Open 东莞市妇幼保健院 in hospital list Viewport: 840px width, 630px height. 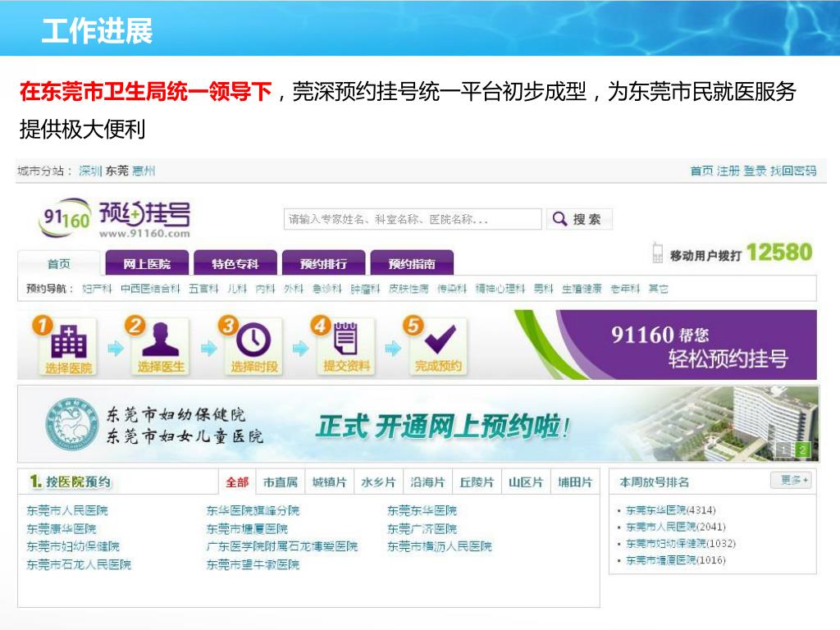(73, 546)
